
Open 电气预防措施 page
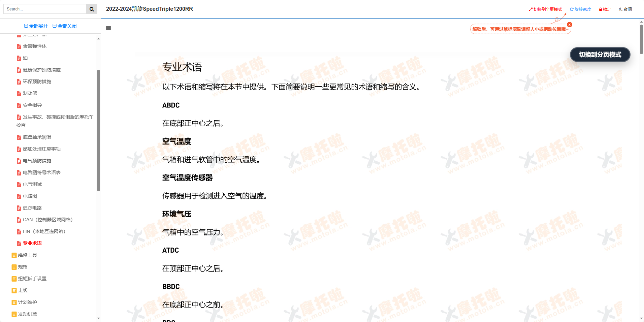[37, 161]
